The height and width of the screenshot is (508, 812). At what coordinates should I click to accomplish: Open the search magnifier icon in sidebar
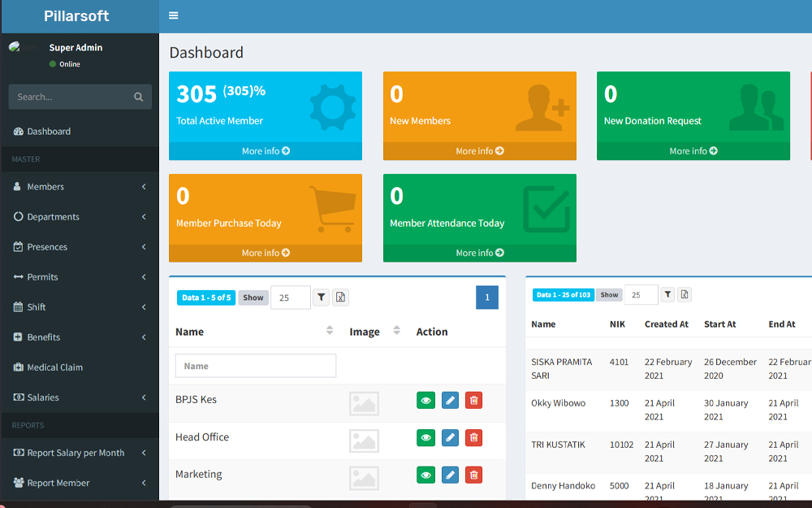(x=138, y=97)
